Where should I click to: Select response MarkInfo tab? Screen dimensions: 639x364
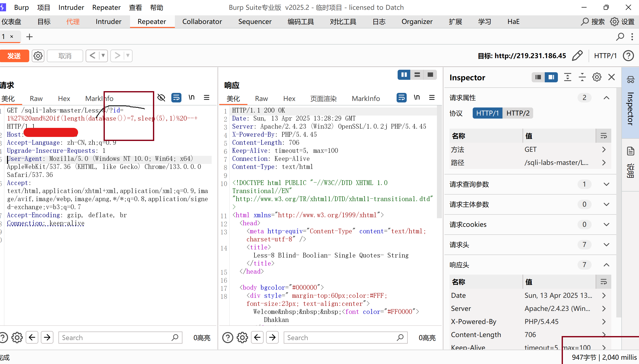tap(366, 98)
